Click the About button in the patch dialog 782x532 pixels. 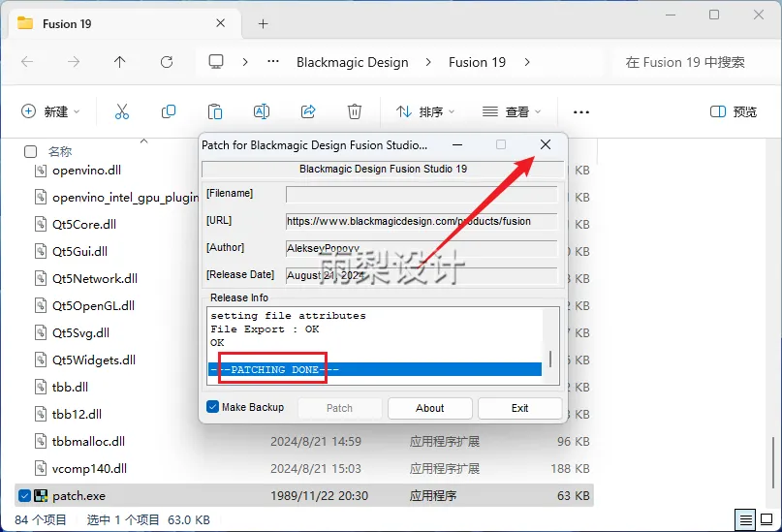tap(430, 408)
